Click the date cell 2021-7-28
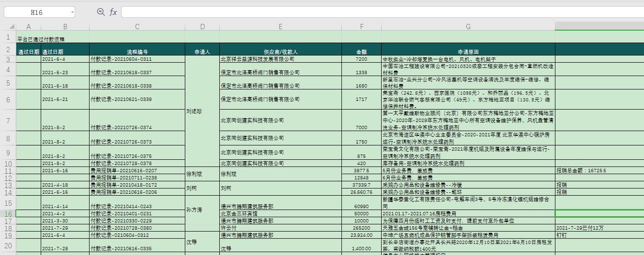The width and height of the screenshot is (644, 255). (65, 245)
